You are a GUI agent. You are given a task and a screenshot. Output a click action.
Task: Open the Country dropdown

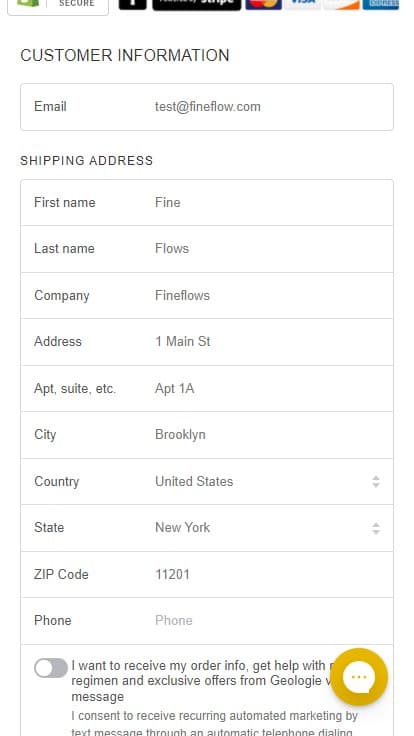207,482
